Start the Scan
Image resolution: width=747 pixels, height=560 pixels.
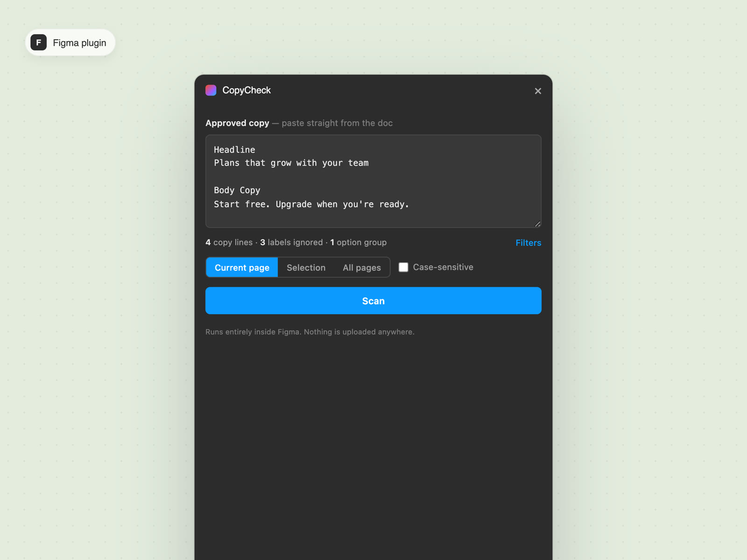click(x=373, y=301)
